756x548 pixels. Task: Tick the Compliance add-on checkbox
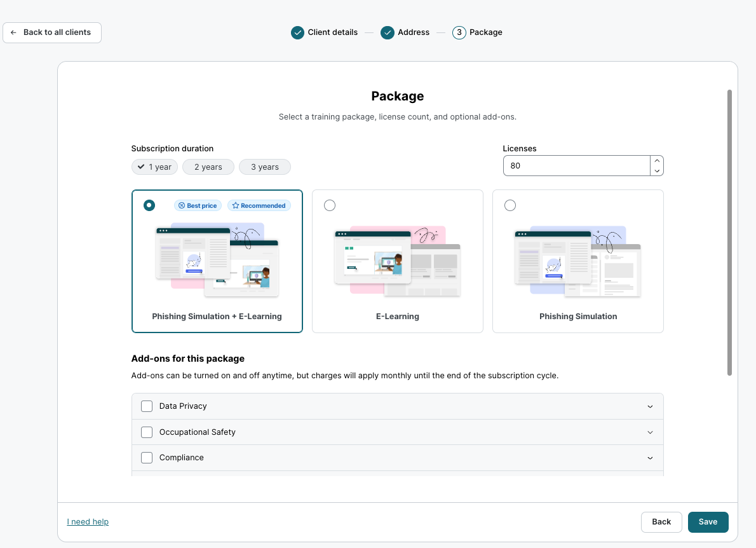147,458
